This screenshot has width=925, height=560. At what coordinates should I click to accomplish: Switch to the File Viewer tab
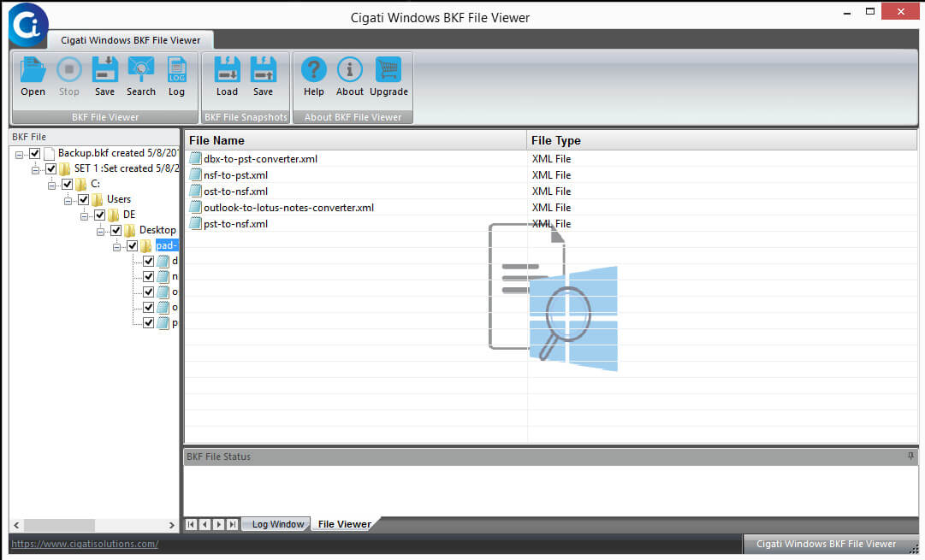[x=345, y=524]
